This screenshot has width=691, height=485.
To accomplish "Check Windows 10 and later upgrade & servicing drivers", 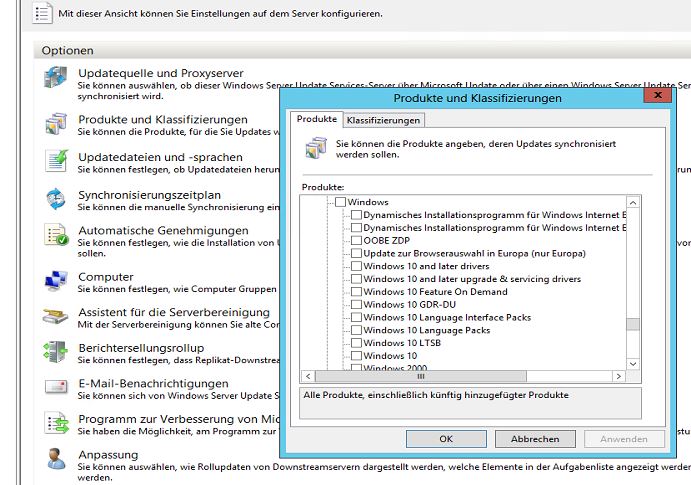I will [x=357, y=279].
